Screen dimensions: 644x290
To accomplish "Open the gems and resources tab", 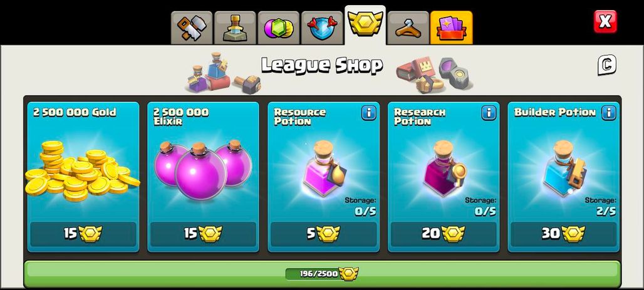I will pos(279,28).
